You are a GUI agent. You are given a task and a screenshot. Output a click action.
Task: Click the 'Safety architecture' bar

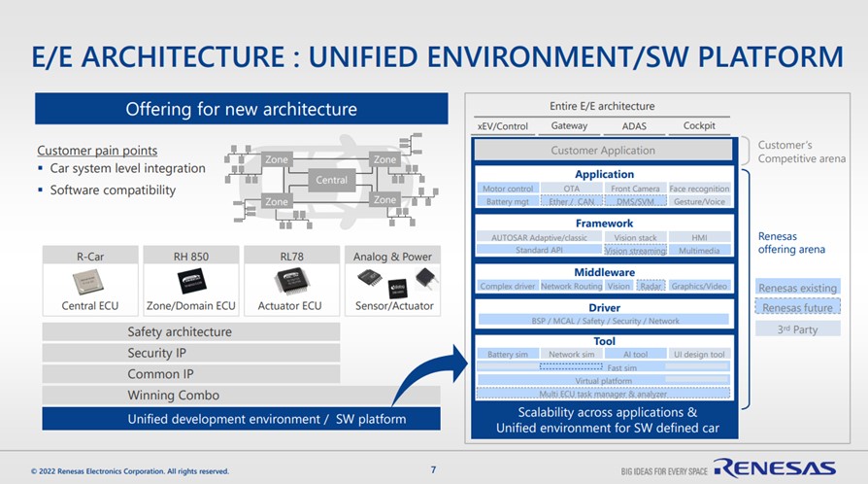click(191, 331)
